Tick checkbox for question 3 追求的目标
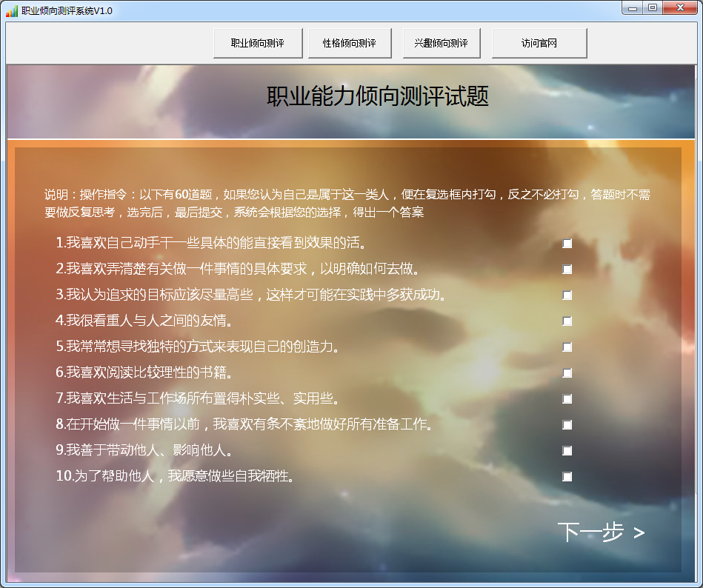Screen dimensions: 703x588 click(567, 295)
